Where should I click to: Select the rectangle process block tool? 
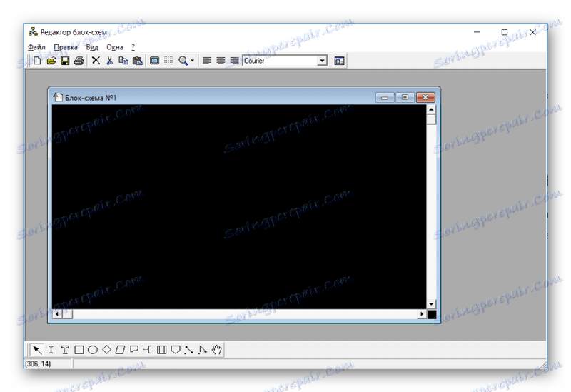(79, 350)
